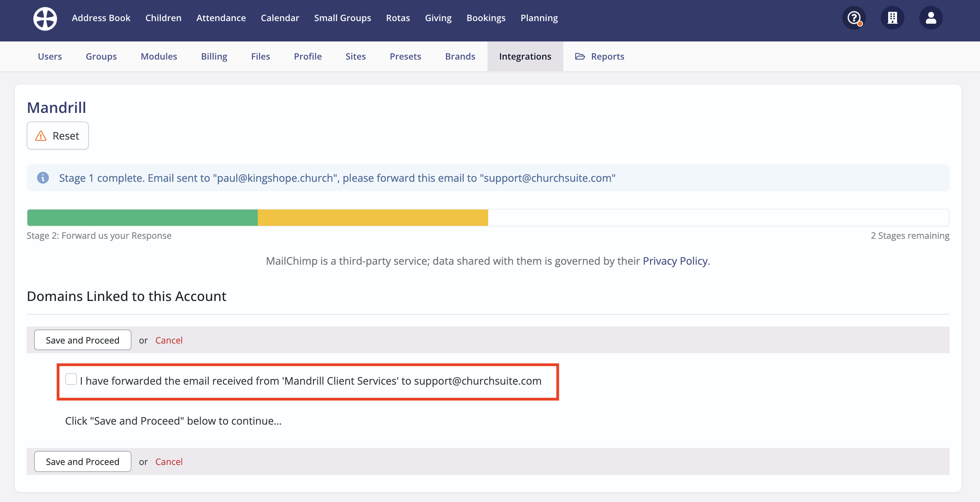Tick the forwarded email confirmation checkbox
980x502 pixels.
coord(71,379)
